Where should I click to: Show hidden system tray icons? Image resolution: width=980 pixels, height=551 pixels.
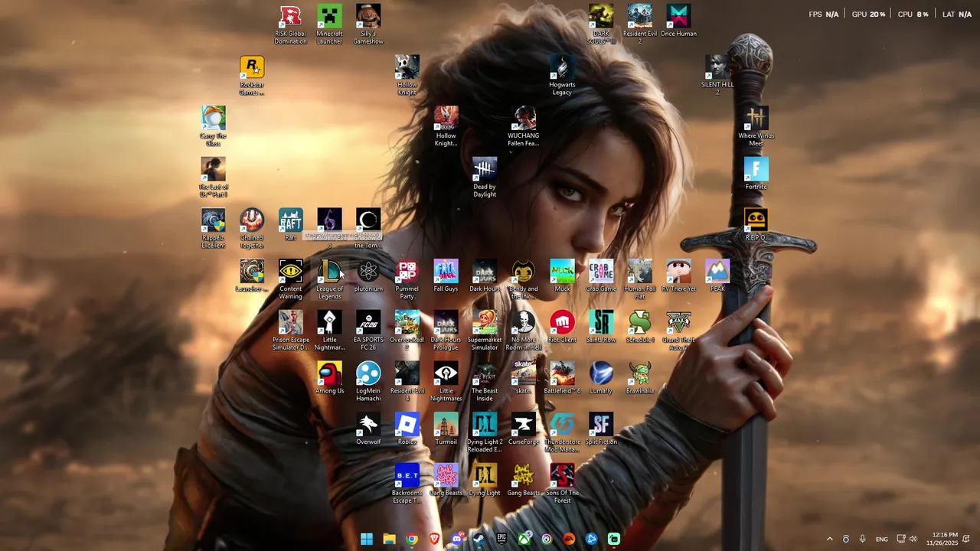pos(829,539)
